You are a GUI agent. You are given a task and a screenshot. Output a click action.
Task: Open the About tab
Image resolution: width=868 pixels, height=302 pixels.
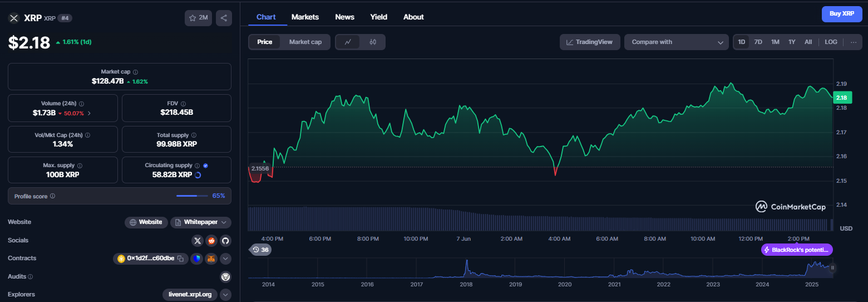(x=413, y=17)
